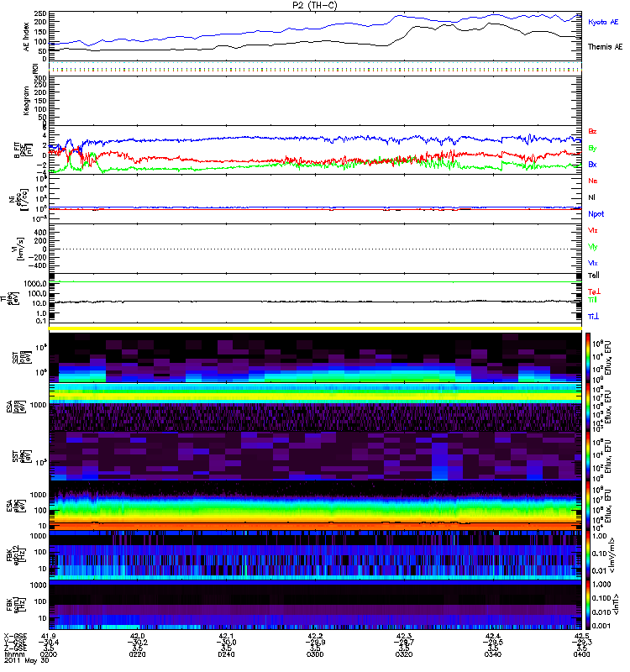
Task: Click the X-GSE row label
Action: (x=15, y=636)
